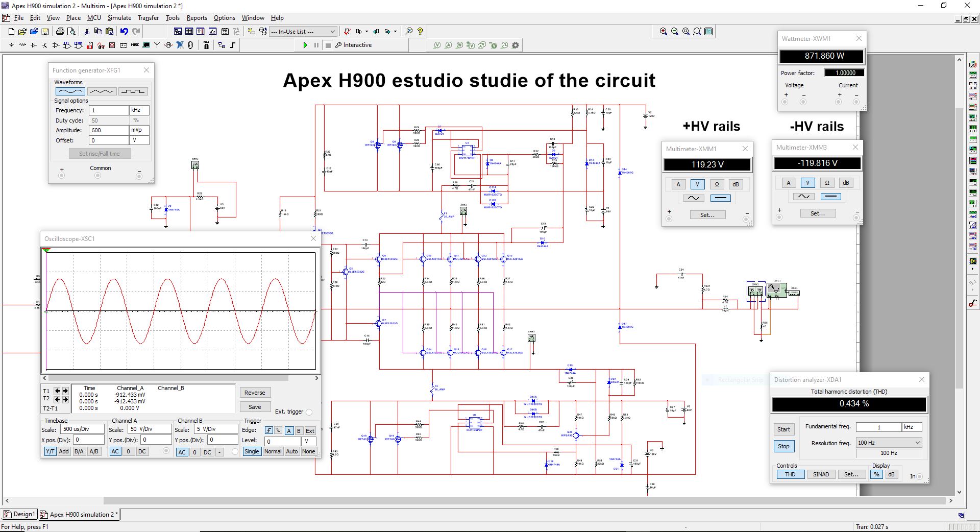980x532 pixels.
Task: Select SINAD control on distortion analyzer
Action: click(x=821, y=474)
